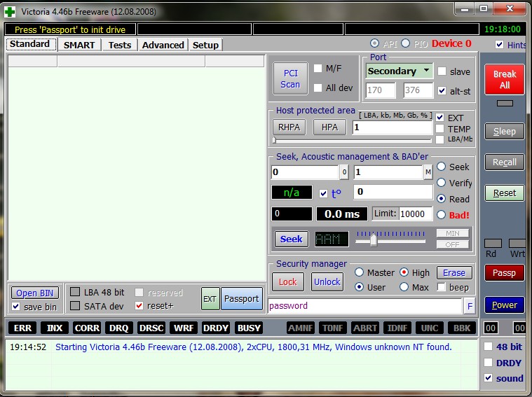
Task: Click the F button next to password field
Action: tap(469, 306)
